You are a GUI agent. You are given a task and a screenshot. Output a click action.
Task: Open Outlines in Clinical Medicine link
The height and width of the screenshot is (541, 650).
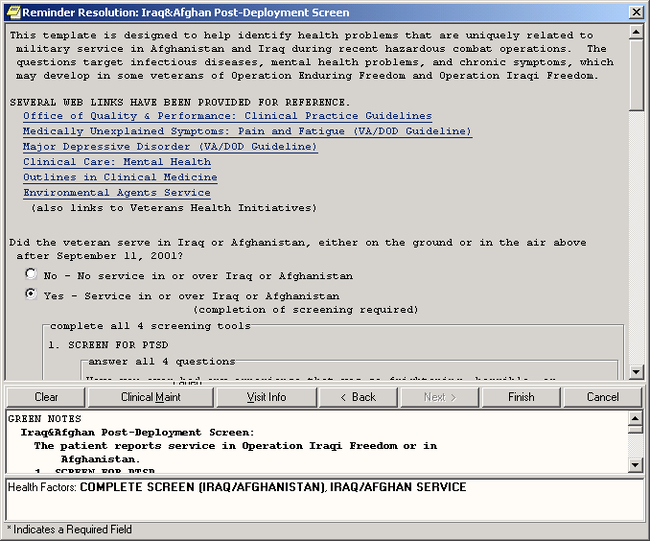click(x=120, y=177)
